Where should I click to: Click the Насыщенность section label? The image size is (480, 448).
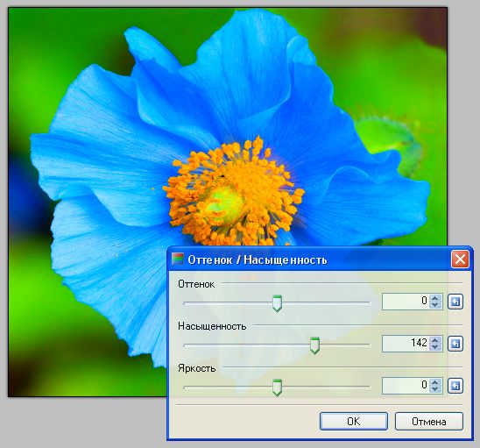click(212, 326)
